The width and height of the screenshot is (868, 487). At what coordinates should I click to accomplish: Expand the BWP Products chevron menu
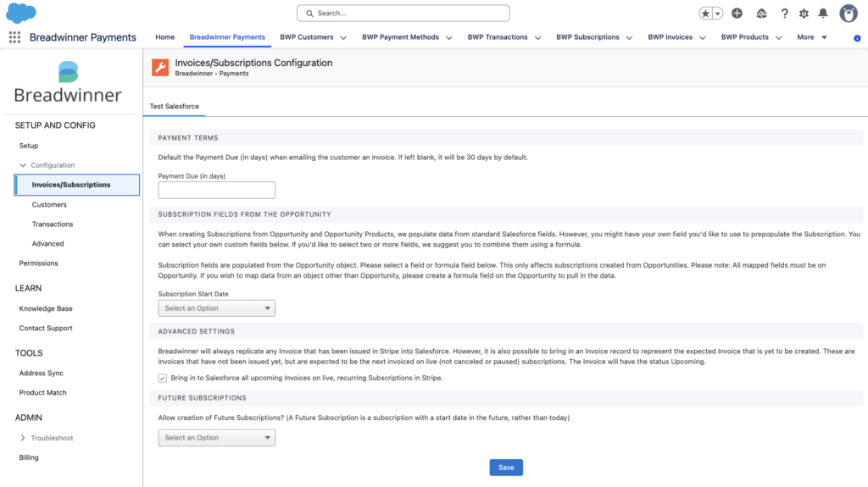pyautogui.click(x=778, y=37)
